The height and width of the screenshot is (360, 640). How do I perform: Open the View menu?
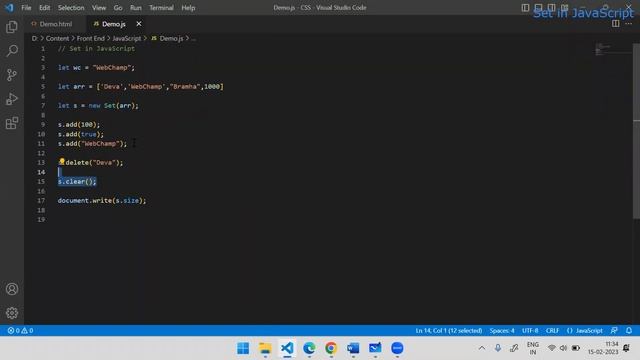click(99, 8)
